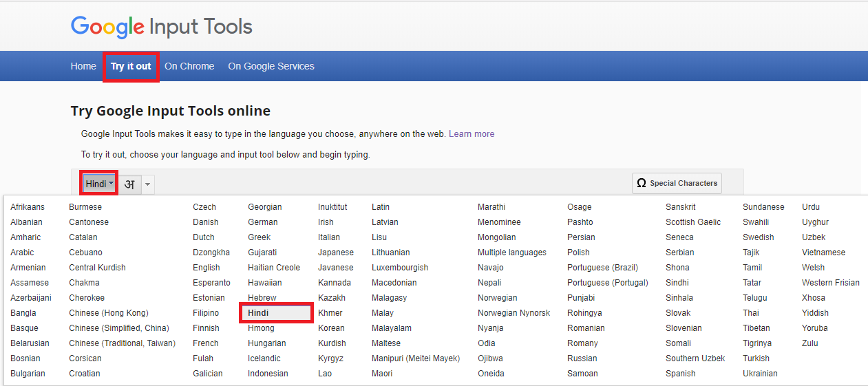Pick Vietnamese language
Image resolution: width=868 pixels, height=386 pixels.
pos(823,252)
